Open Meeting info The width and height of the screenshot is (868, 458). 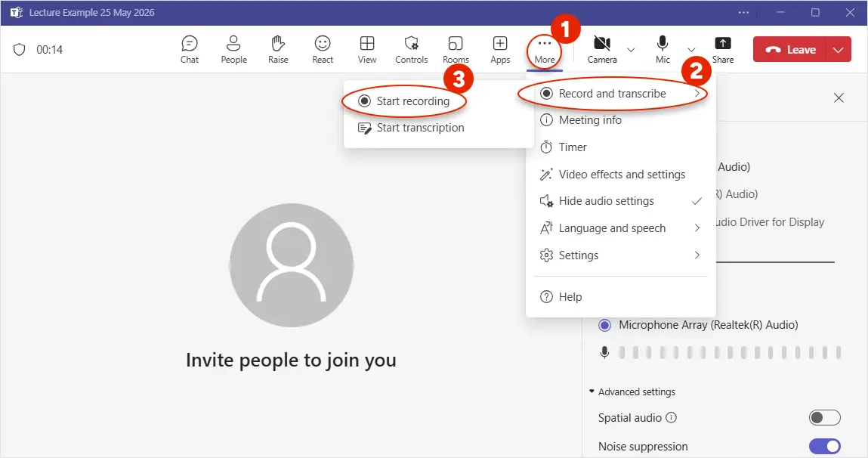[620, 120]
